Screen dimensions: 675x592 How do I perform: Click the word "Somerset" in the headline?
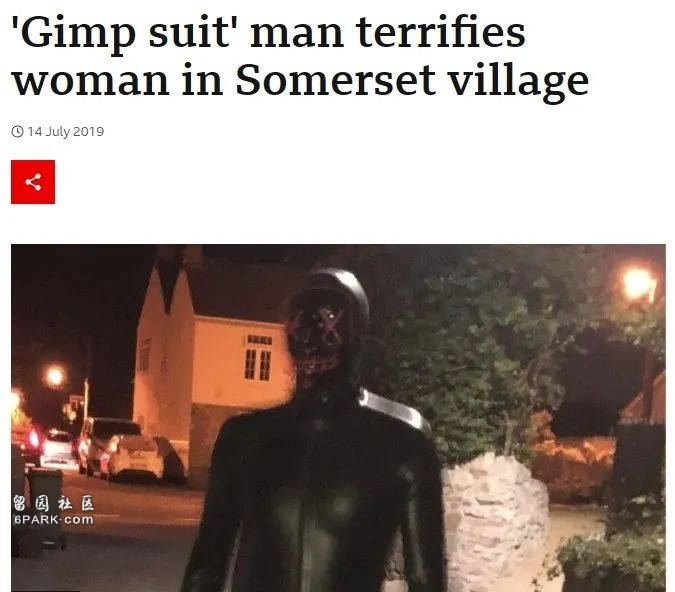coord(335,81)
